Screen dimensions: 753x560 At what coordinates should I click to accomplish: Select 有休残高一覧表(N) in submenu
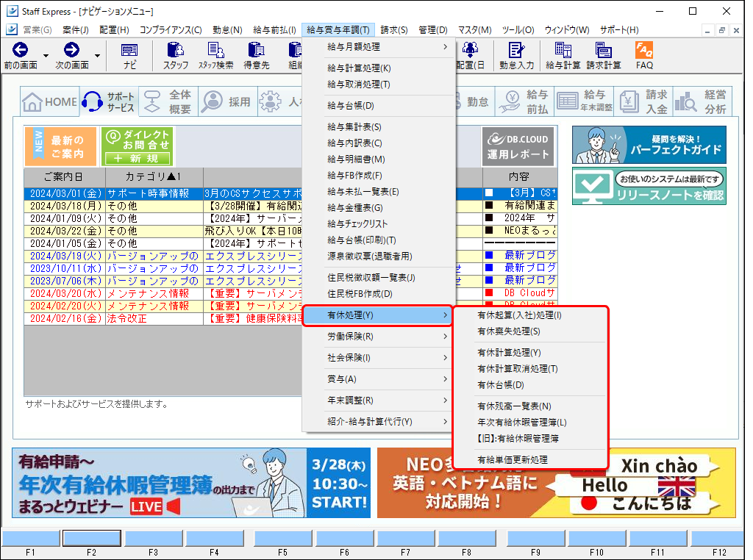(531, 406)
